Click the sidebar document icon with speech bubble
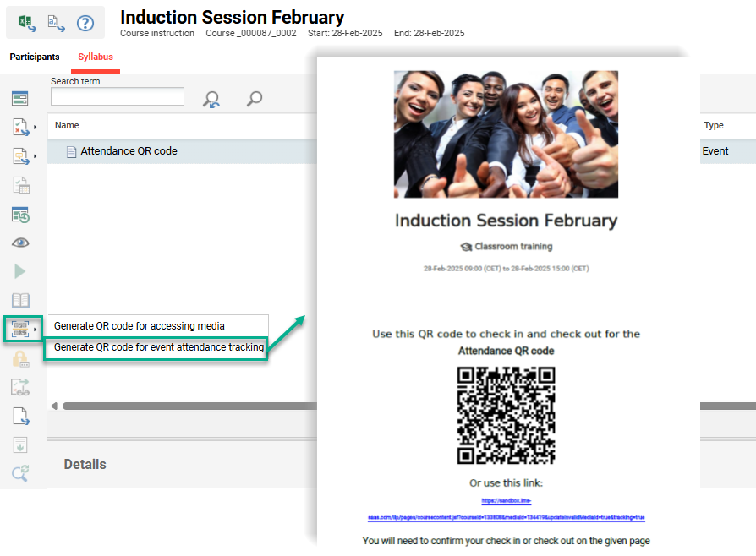 pyautogui.click(x=20, y=156)
